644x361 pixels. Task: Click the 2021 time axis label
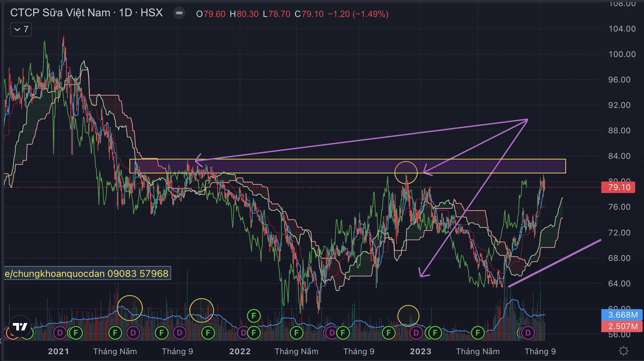click(58, 351)
